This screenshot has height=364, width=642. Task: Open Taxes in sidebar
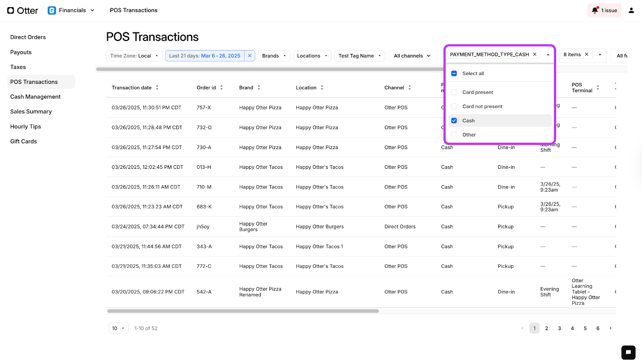(18, 67)
